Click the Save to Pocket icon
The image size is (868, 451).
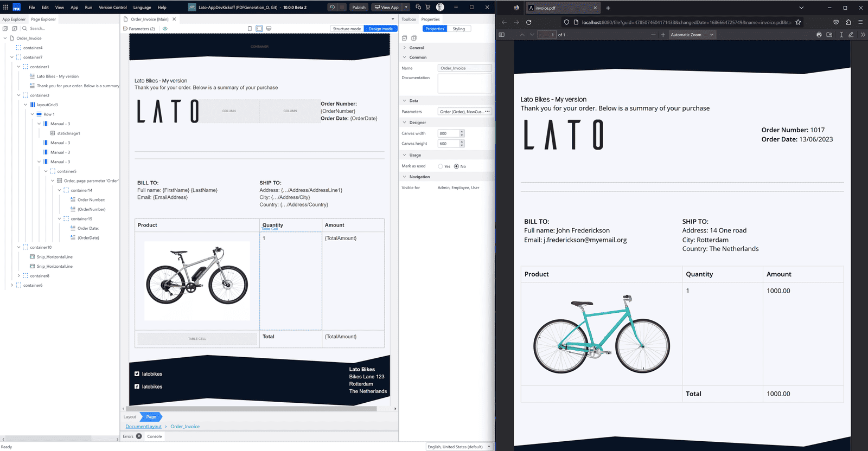click(836, 22)
